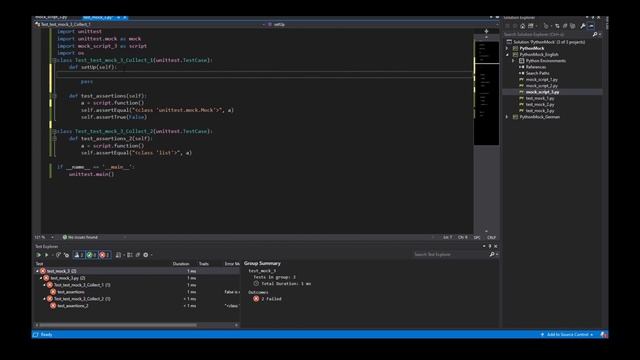Collapse the test_assertions method code fold

pyautogui.click(x=54, y=96)
